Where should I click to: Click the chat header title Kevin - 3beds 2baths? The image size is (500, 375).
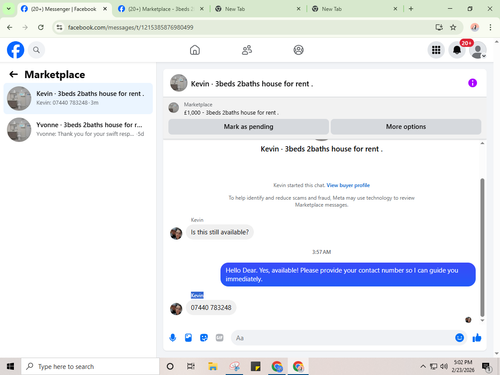pos(252,84)
